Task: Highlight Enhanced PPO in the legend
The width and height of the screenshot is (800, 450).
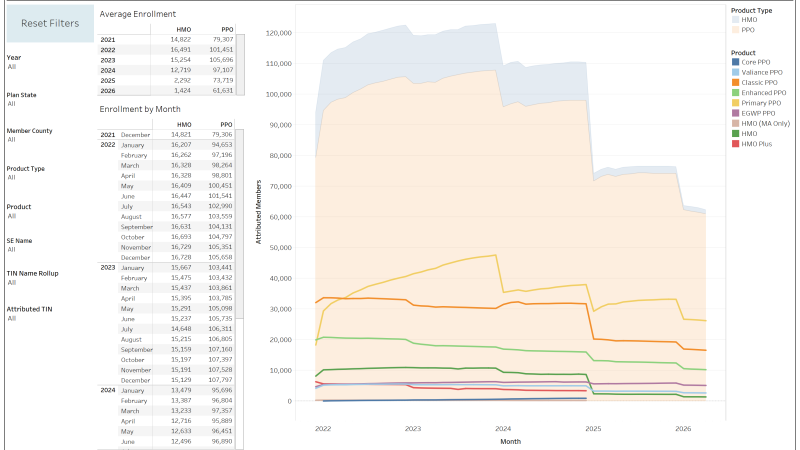Action: point(735,92)
